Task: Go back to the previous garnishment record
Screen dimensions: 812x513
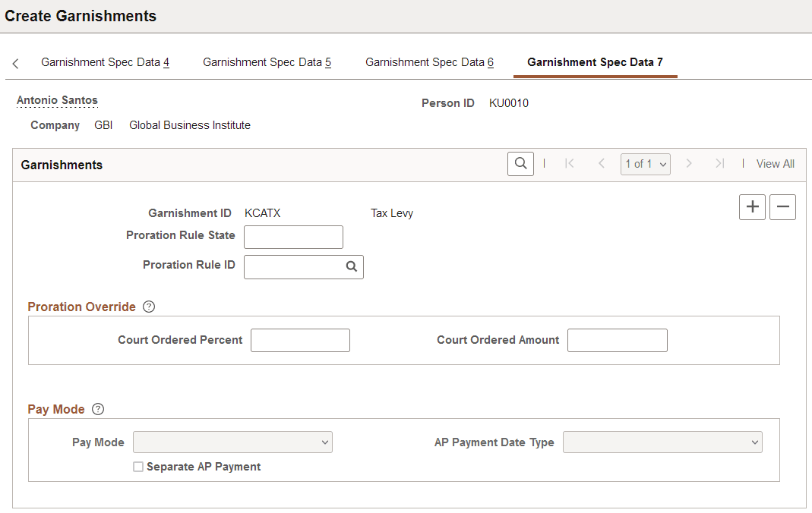Action: click(602, 163)
